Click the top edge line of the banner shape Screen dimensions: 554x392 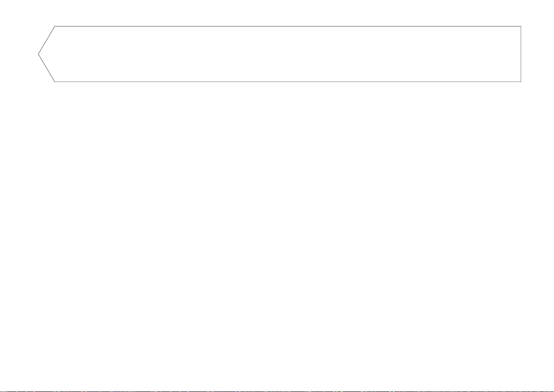click(288, 26)
